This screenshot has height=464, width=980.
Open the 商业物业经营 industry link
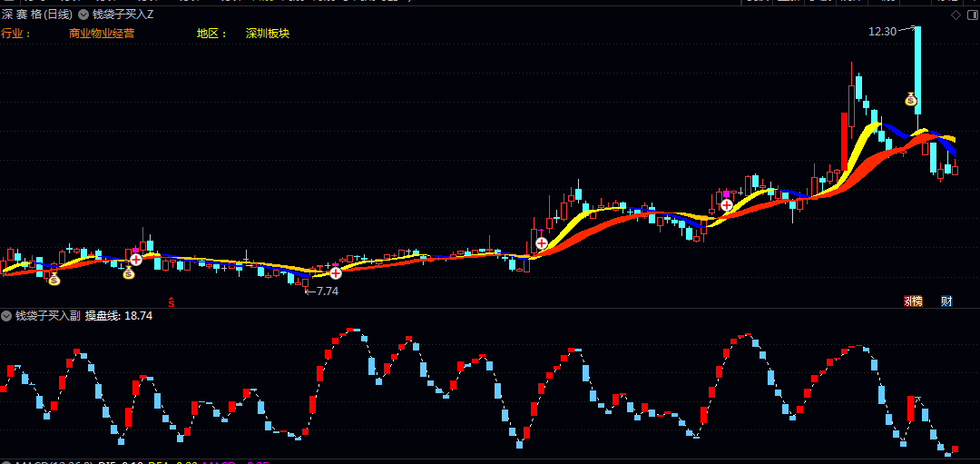point(102,33)
